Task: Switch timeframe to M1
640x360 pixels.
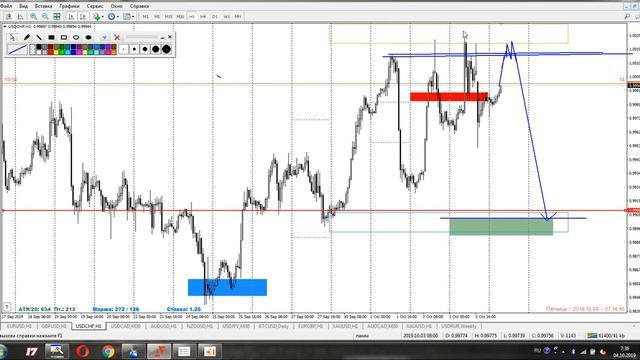Action: click(145, 16)
